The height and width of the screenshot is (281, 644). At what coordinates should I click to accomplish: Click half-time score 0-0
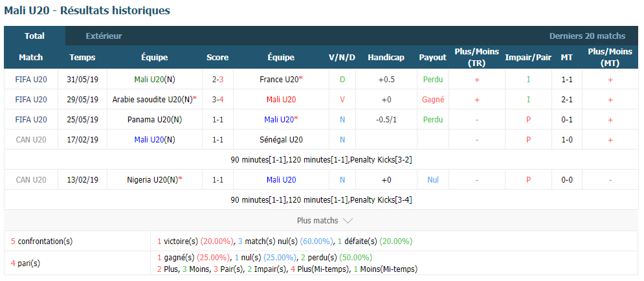pyautogui.click(x=567, y=180)
